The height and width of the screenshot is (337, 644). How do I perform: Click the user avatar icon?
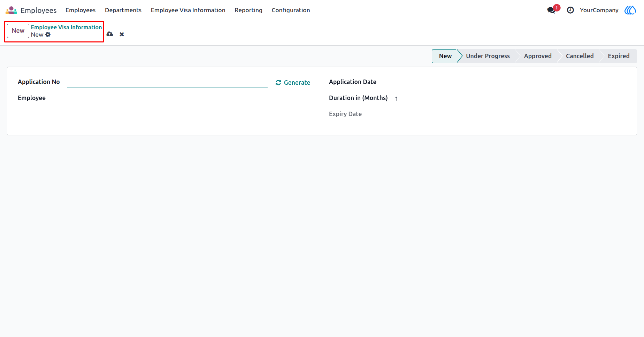[630, 10]
